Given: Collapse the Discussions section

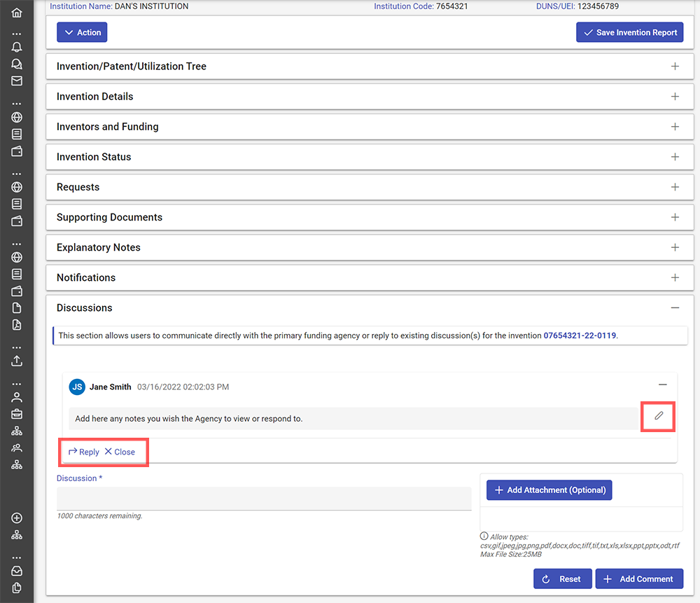Looking at the screenshot, I should point(675,307).
